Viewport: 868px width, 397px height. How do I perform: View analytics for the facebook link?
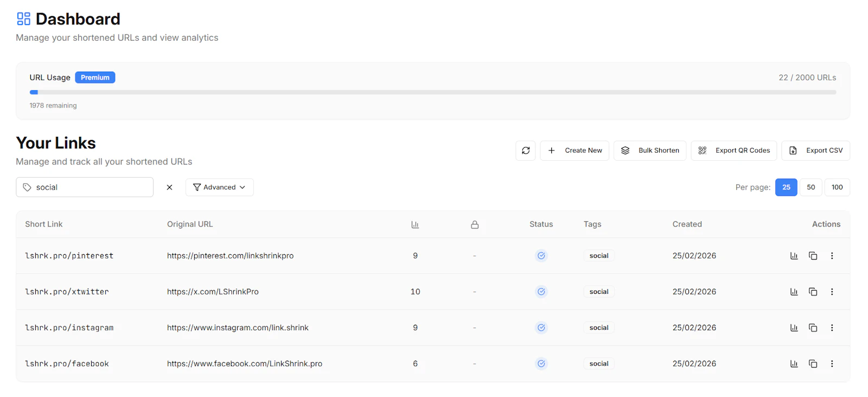tap(794, 364)
